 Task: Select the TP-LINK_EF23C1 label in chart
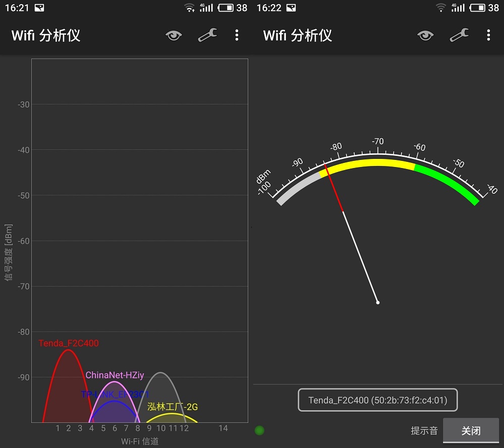[115, 395]
